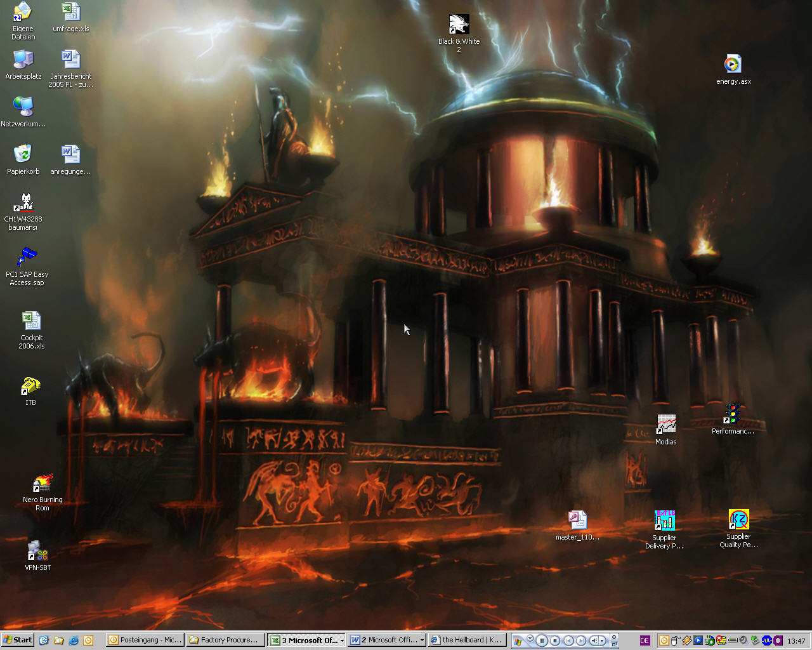Viewport: 812px width, 650px height.
Task: Stop playback in Media Player toolbar
Action: click(554, 640)
